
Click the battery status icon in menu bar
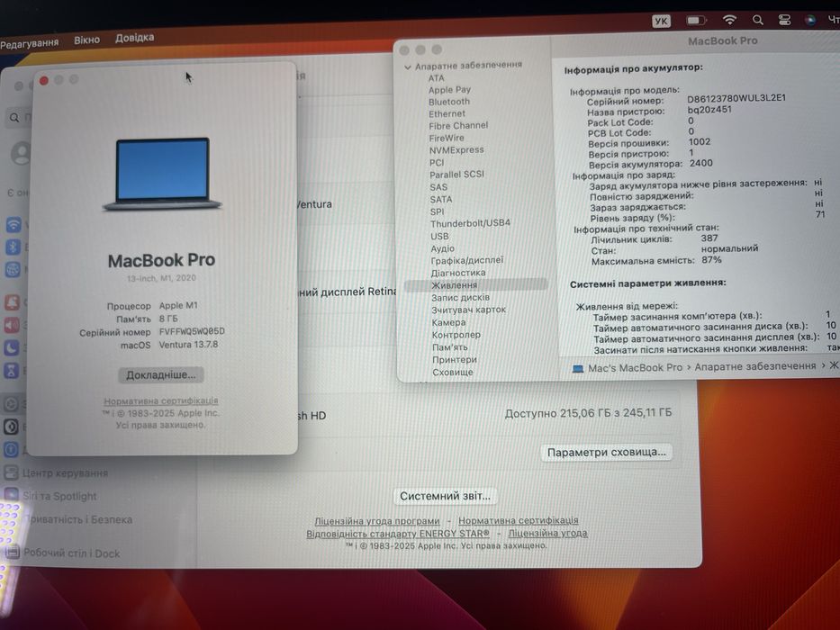click(697, 21)
